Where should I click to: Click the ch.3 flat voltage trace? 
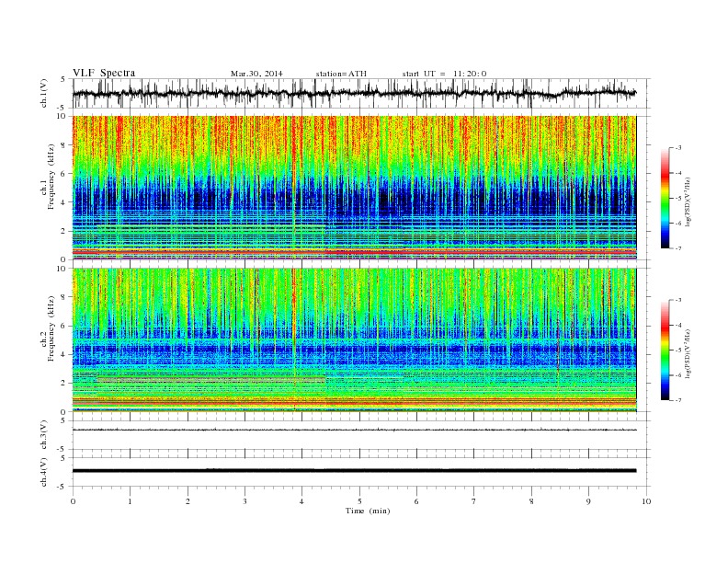click(354, 430)
